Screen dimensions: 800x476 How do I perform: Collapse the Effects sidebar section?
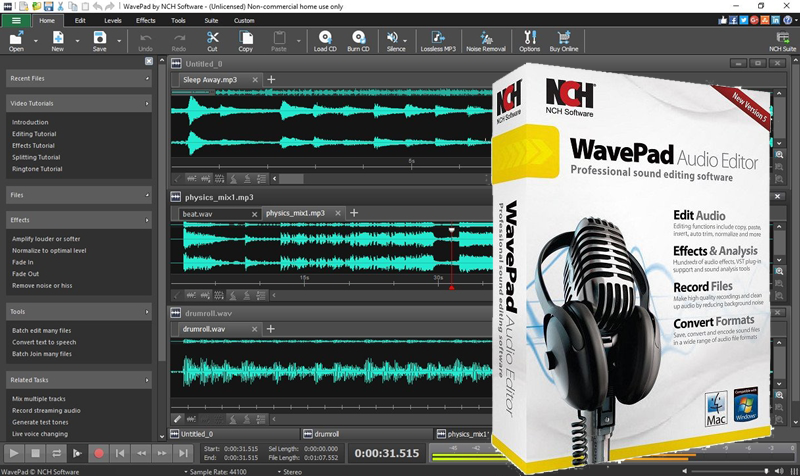[79, 220]
